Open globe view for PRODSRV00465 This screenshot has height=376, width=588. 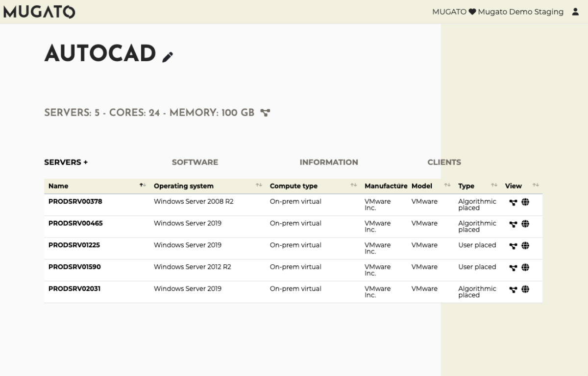(x=525, y=224)
